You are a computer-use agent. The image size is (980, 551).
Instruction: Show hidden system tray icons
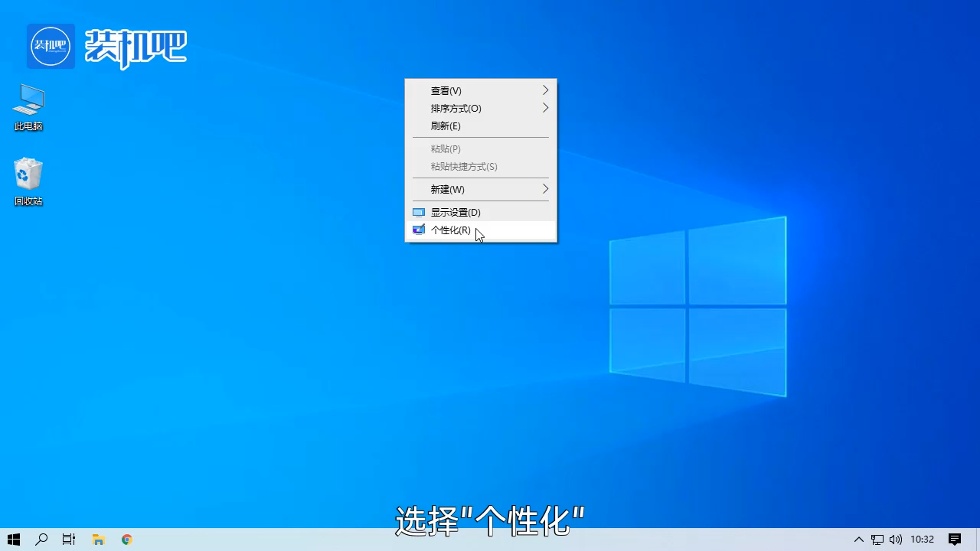[859, 540]
